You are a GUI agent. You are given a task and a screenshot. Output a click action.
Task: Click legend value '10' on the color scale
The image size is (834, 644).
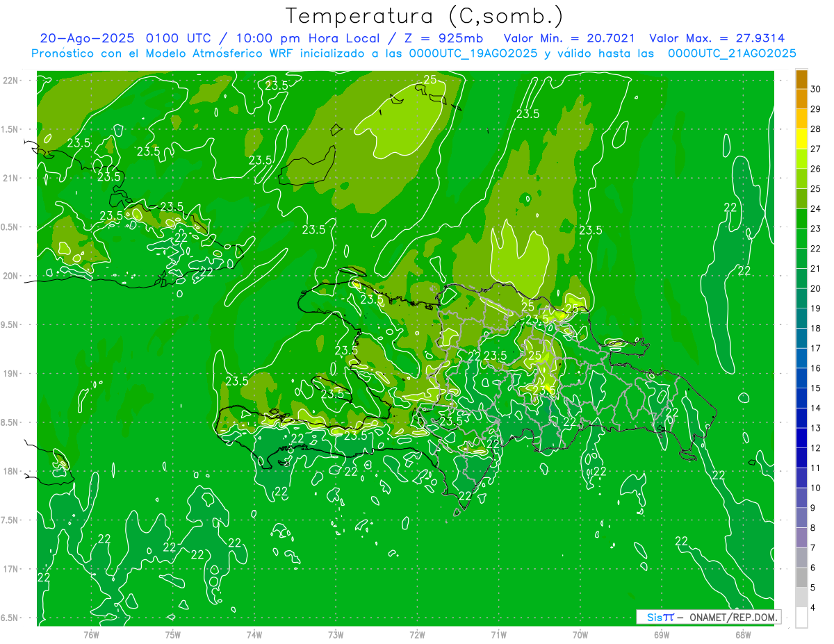click(x=816, y=488)
